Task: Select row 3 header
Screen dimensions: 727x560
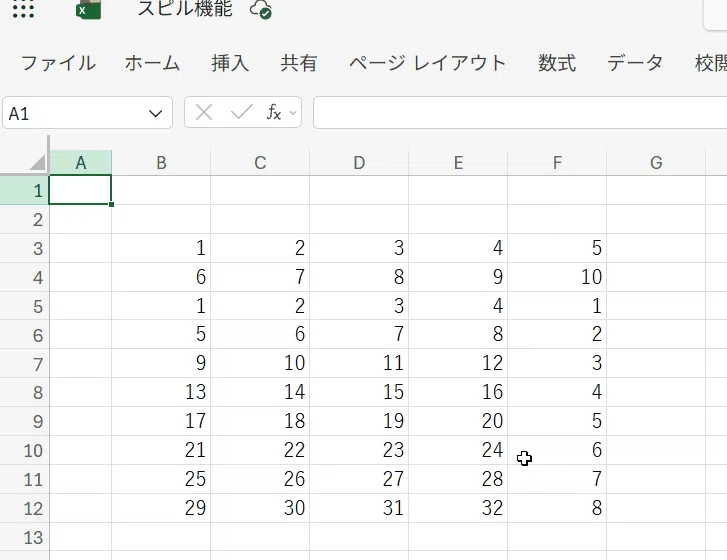Action: pyautogui.click(x=24, y=248)
